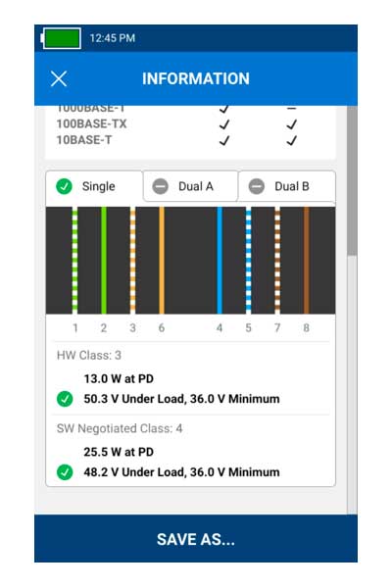Click the vertical scrollbar thumb

click(x=352, y=180)
